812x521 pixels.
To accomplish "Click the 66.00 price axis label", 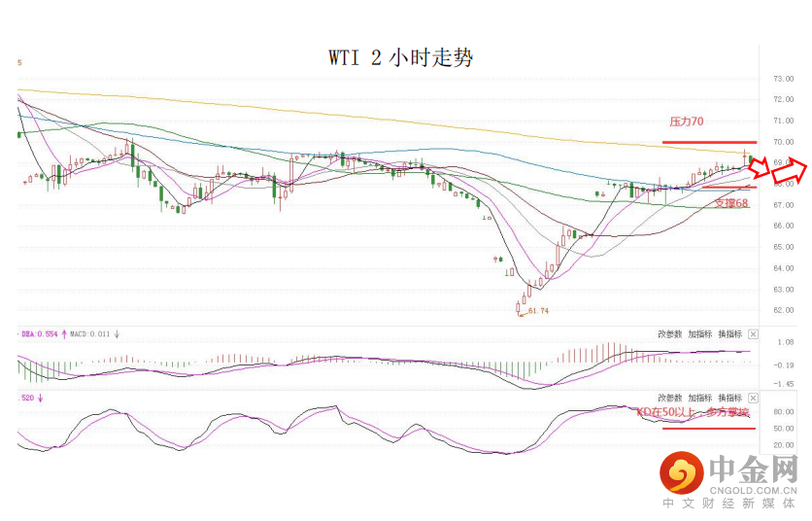I will coord(784,226).
